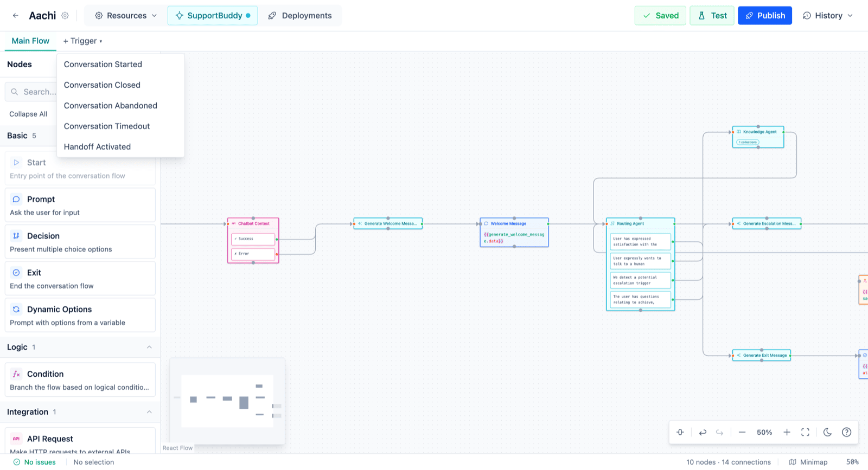Click the Condition node fx icon
868x470 pixels.
16,374
